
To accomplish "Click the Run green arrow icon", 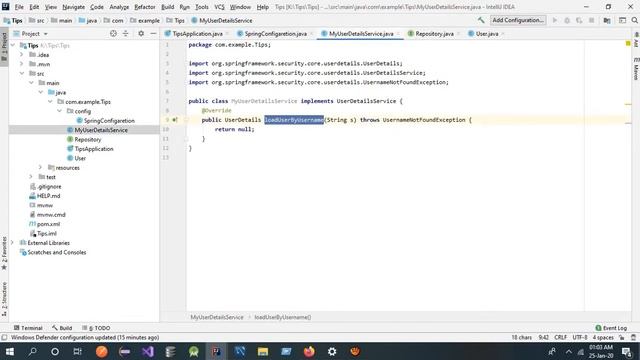I will coord(554,20).
